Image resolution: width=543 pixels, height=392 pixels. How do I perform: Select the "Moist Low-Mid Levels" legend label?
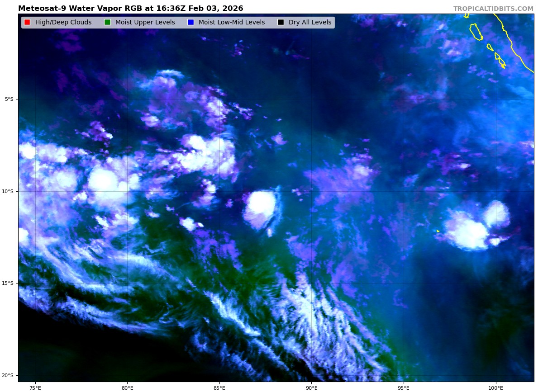pyautogui.click(x=231, y=23)
